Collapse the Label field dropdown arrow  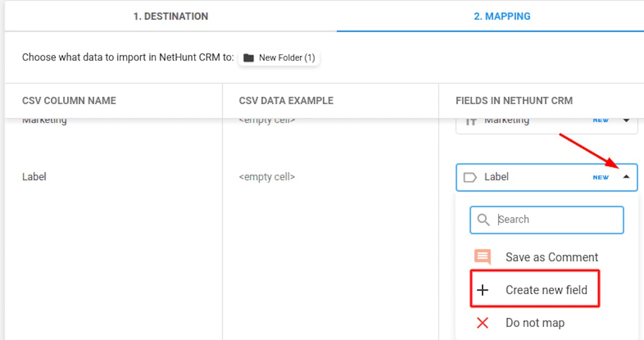(x=626, y=177)
